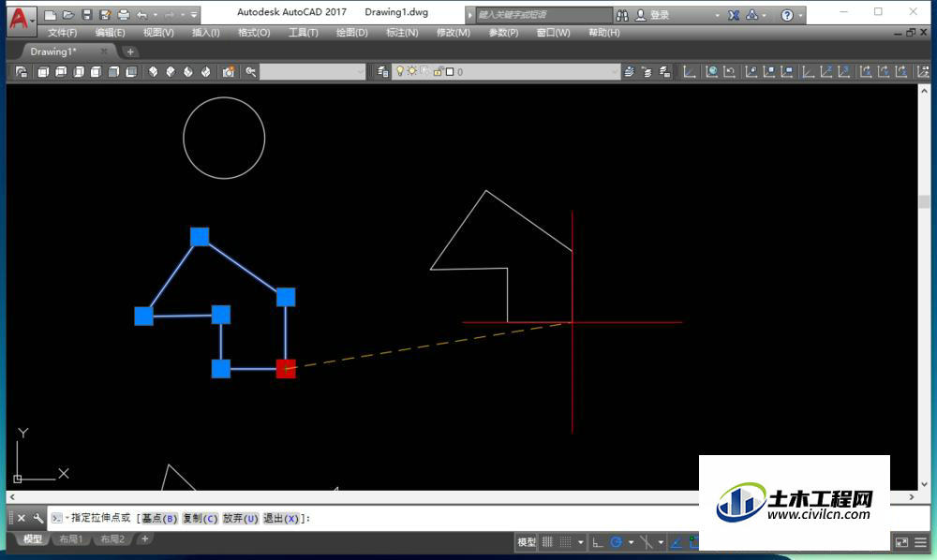
Task: Click the Undo arrow icon
Action: pyautogui.click(x=141, y=15)
